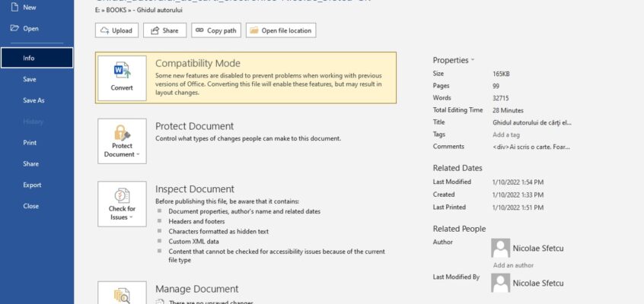Screen dimensions: 644x304
Task: Click the Copy path link icon
Action: tap(199, 30)
